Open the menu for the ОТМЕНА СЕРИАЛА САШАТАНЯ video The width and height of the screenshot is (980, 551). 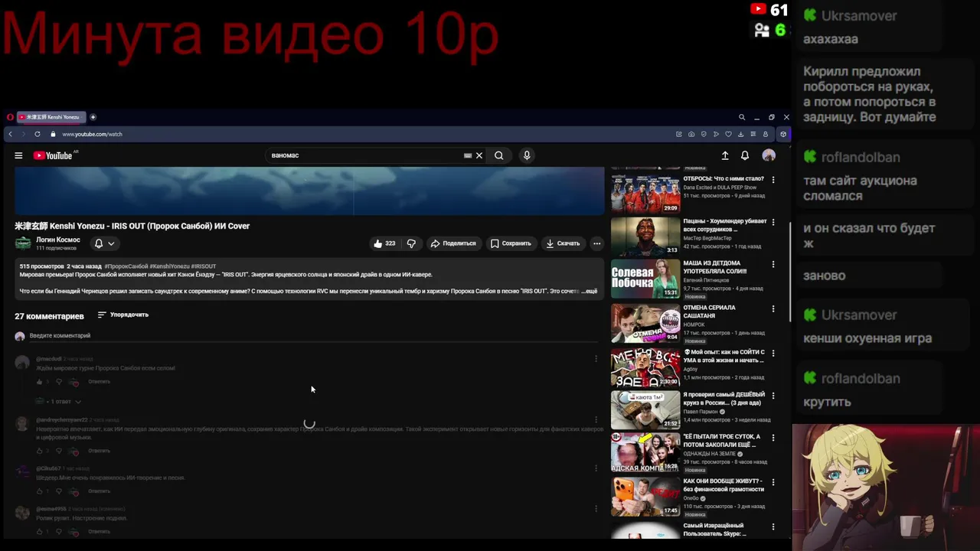[x=773, y=309]
